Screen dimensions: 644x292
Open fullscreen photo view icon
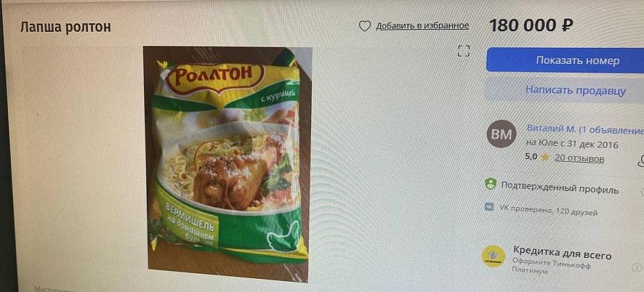pyautogui.click(x=464, y=51)
